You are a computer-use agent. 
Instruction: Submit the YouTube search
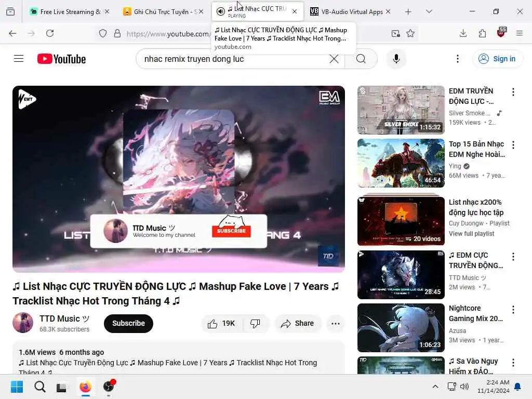click(361, 59)
